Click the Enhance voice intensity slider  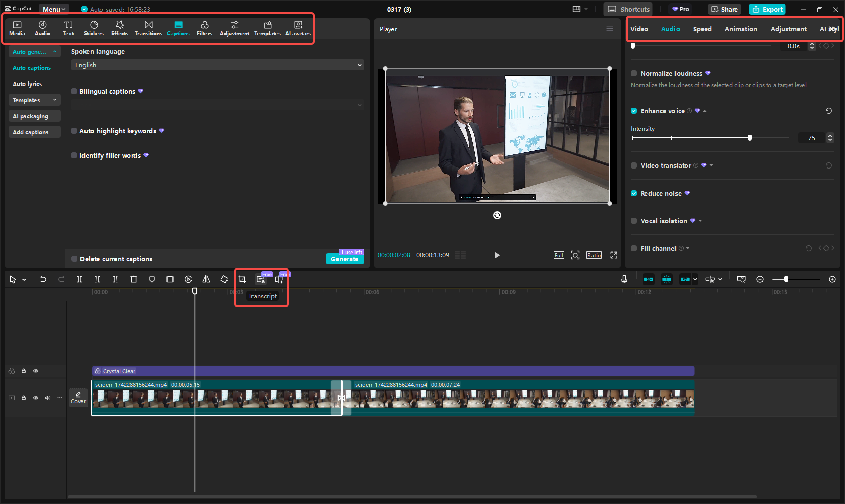click(710, 138)
